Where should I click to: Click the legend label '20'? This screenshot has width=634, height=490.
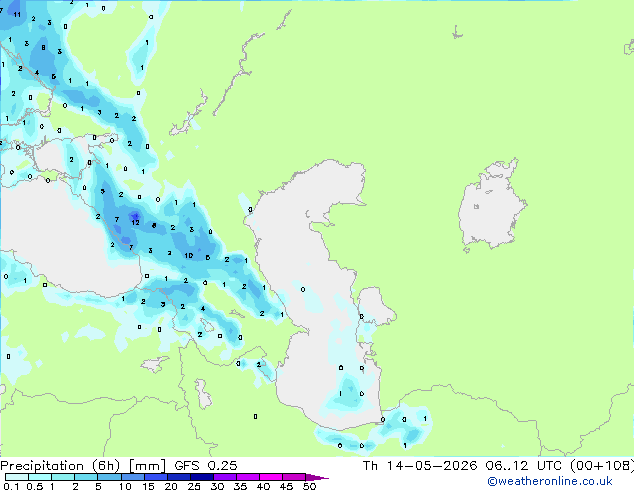pyautogui.click(x=171, y=486)
